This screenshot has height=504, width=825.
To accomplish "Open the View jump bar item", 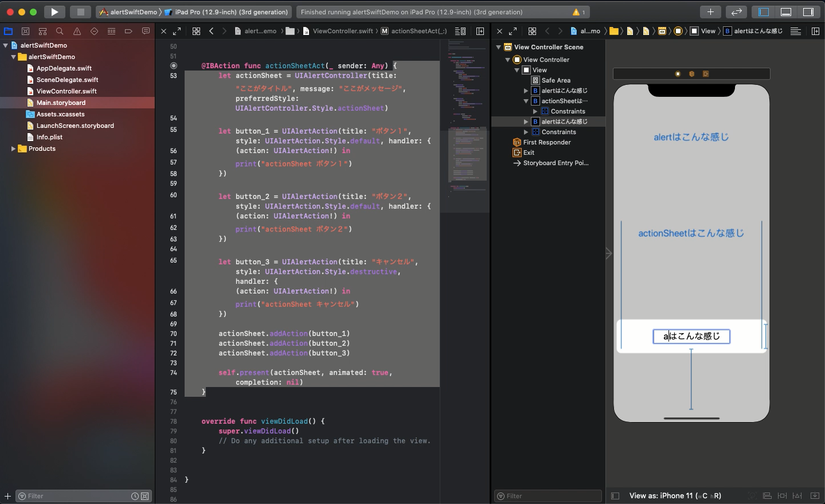I will tap(703, 31).
